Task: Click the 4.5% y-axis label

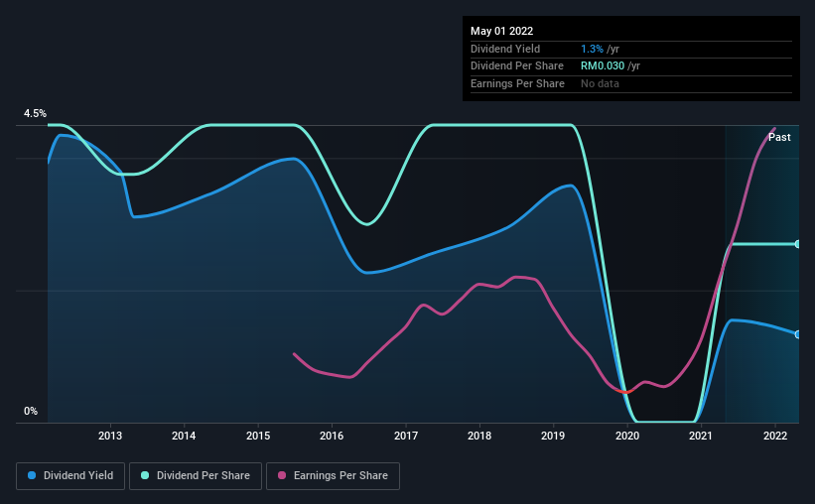Action: coord(35,113)
